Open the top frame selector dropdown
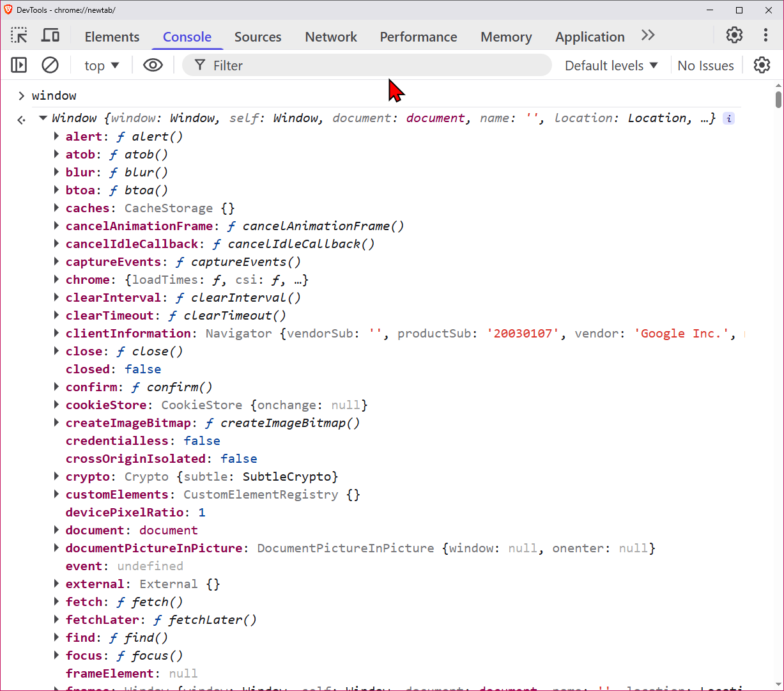The height and width of the screenshot is (691, 784). [x=101, y=65]
